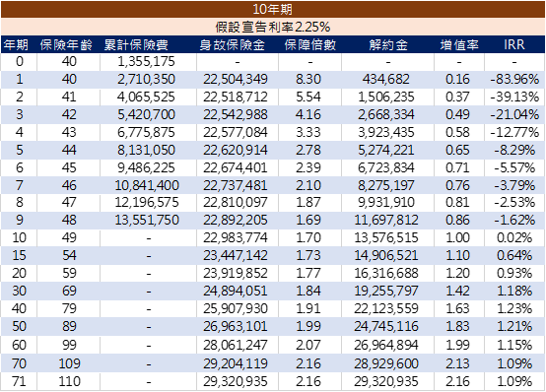Click the insurance age 54 cell

(69, 255)
